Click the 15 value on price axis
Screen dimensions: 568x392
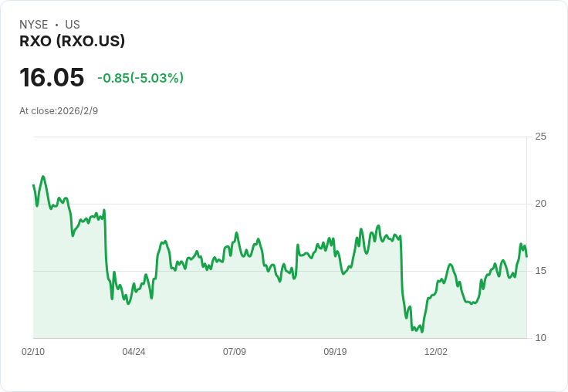[x=541, y=271]
